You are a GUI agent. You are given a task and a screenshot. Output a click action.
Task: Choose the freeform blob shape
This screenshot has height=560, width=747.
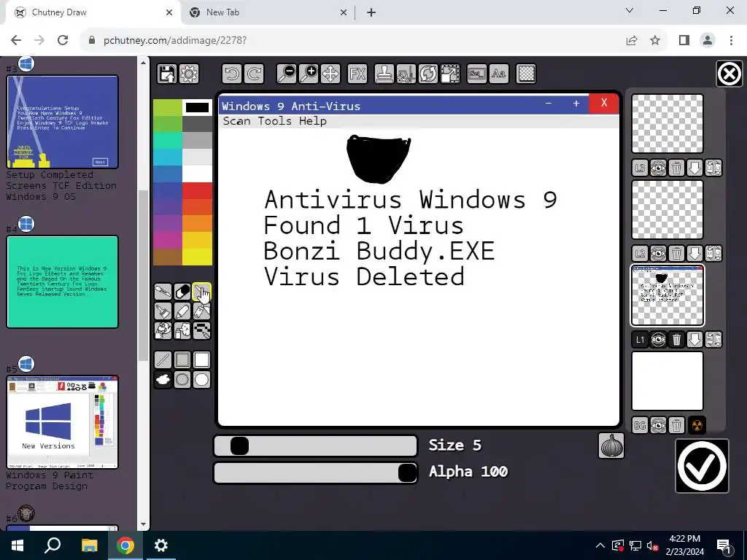(163, 379)
